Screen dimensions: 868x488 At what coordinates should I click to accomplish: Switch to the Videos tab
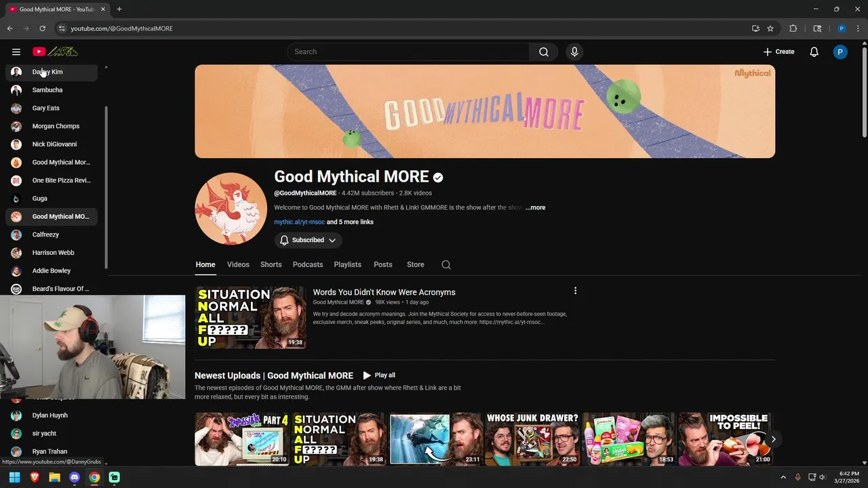(238, 264)
